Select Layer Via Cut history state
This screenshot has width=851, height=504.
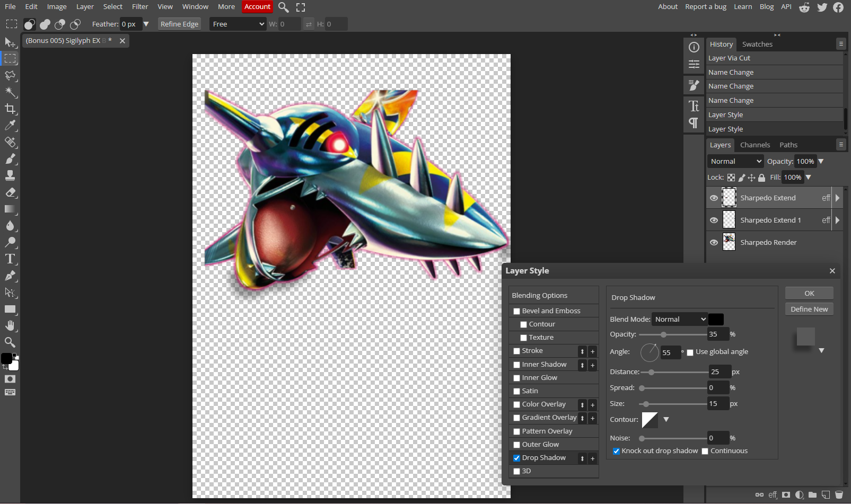[774, 58]
